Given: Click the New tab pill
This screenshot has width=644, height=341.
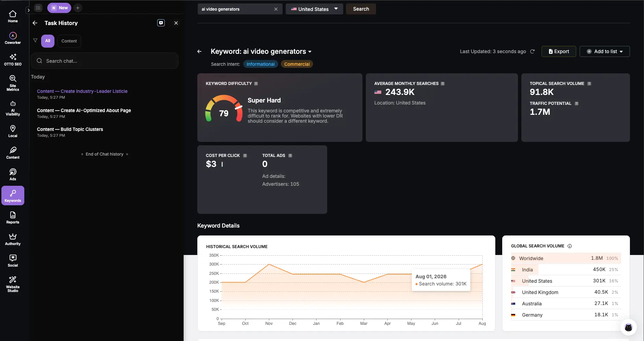Looking at the screenshot, I should pyautogui.click(x=59, y=8).
